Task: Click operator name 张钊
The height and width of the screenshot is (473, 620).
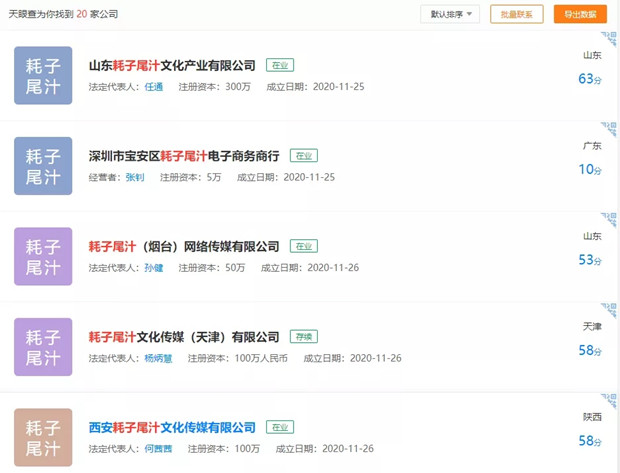Action: click(x=135, y=177)
